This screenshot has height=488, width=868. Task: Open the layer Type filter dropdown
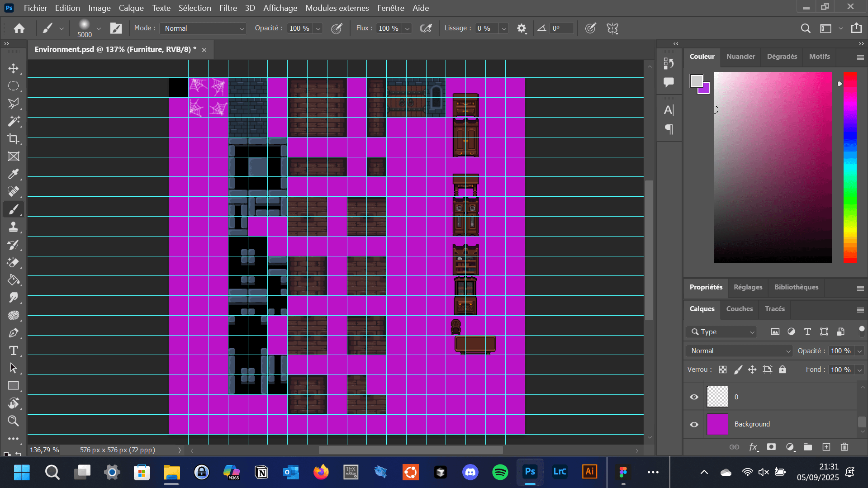pyautogui.click(x=721, y=332)
